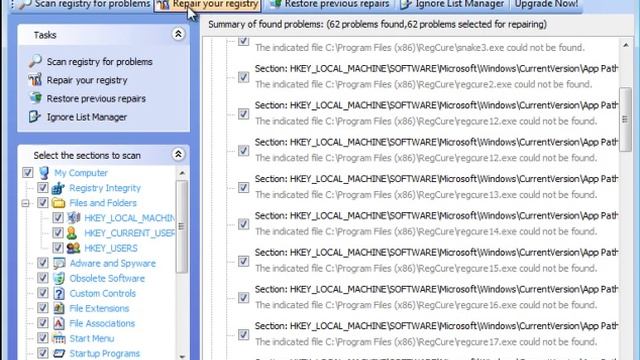Viewport: 640px width, 360px height.
Task: Uncheck the problem checkbox for regcure13.exe
Action: point(243,187)
